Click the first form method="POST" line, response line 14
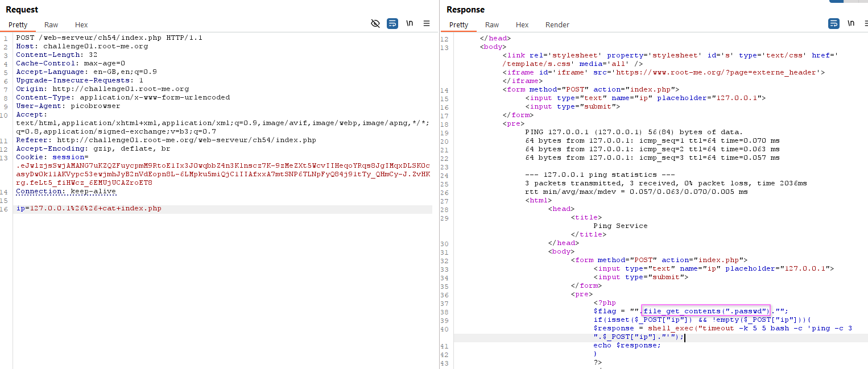The image size is (868, 369). (x=590, y=90)
